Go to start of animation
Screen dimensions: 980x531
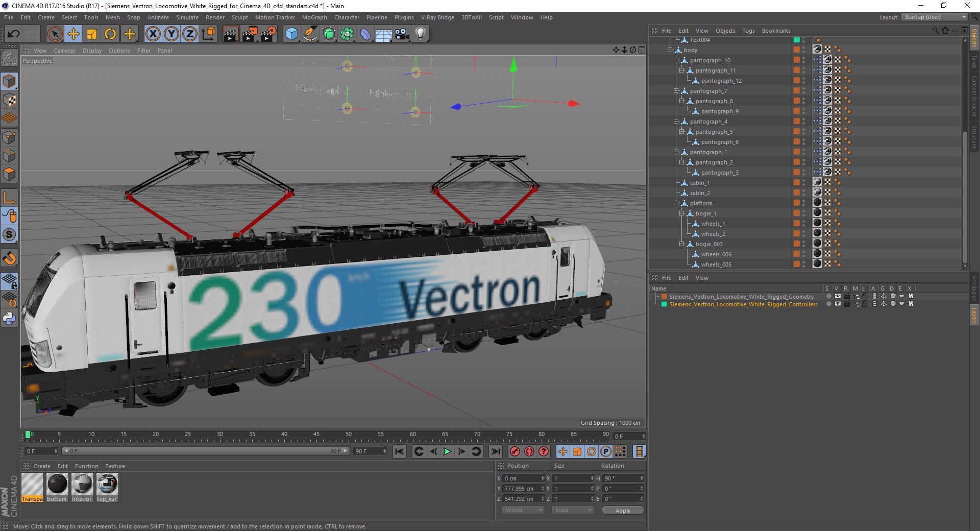point(400,451)
